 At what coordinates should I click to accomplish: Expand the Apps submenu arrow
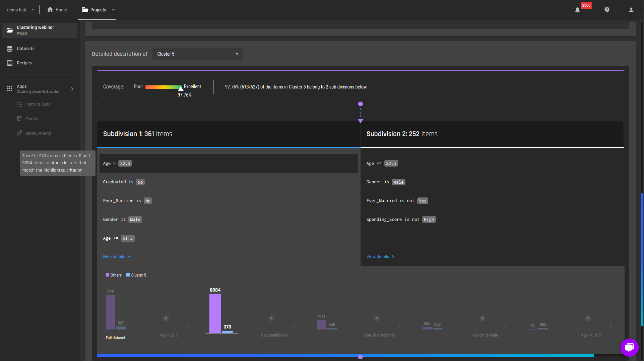click(x=72, y=88)
